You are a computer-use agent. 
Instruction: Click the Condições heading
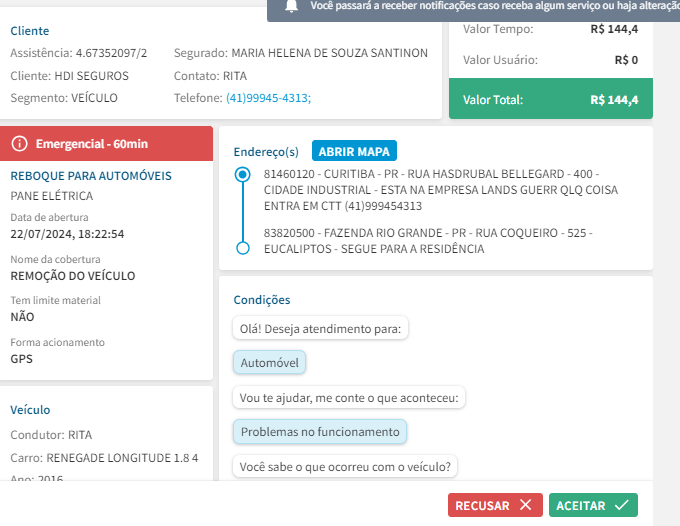pos(262,300)
